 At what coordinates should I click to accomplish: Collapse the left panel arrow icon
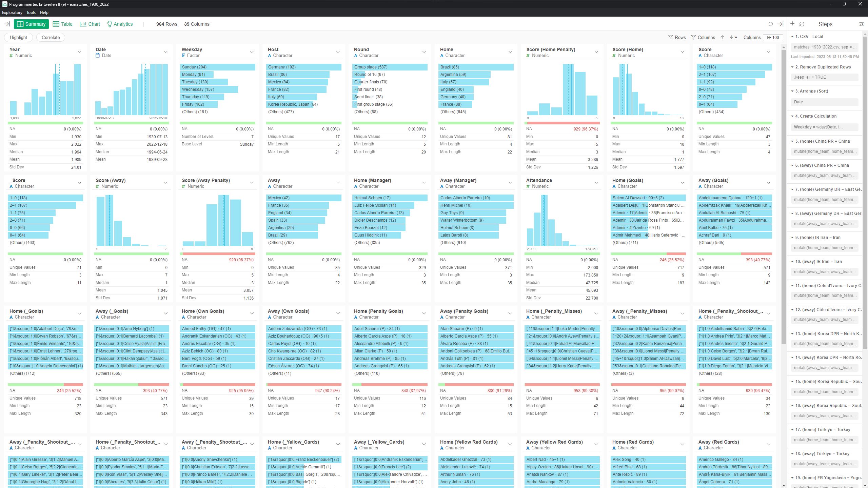point(6,24)
